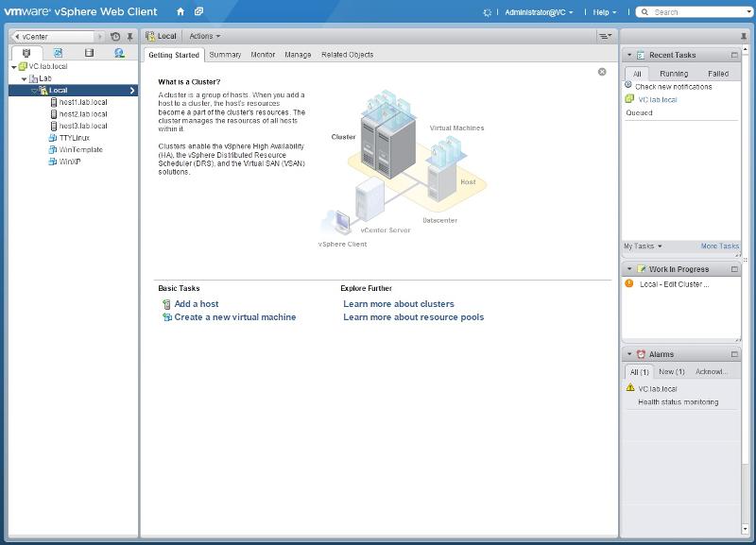Switch to the Summary tab
The width and height of the screenshot is (756, 545).
[x=225, y=55]
